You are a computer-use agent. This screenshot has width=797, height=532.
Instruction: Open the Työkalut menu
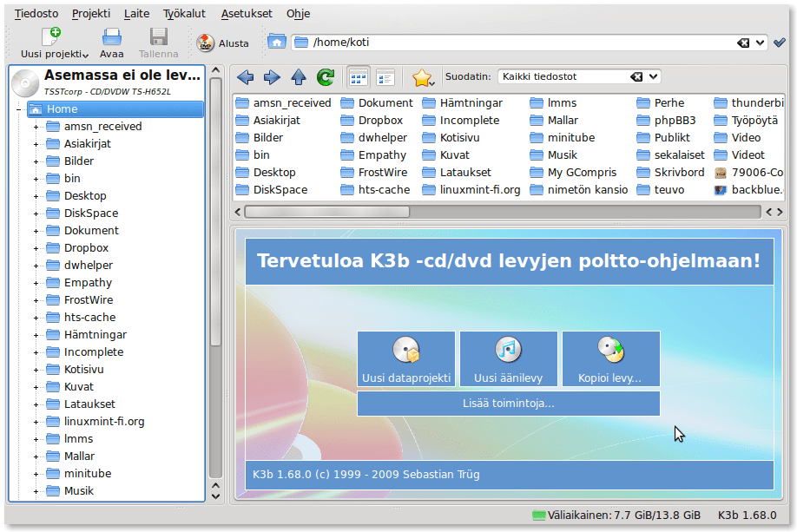[184, 14]
